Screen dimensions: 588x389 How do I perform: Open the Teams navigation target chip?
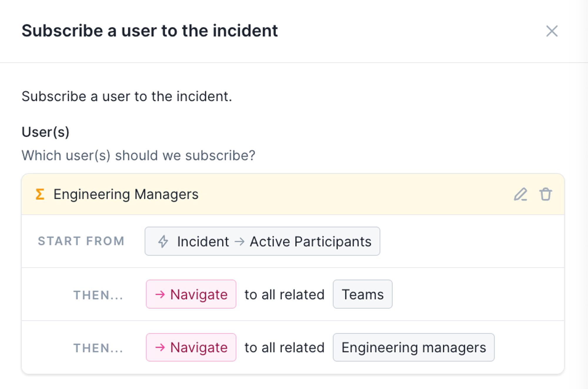pyautogui.click(x=362, y=294)
